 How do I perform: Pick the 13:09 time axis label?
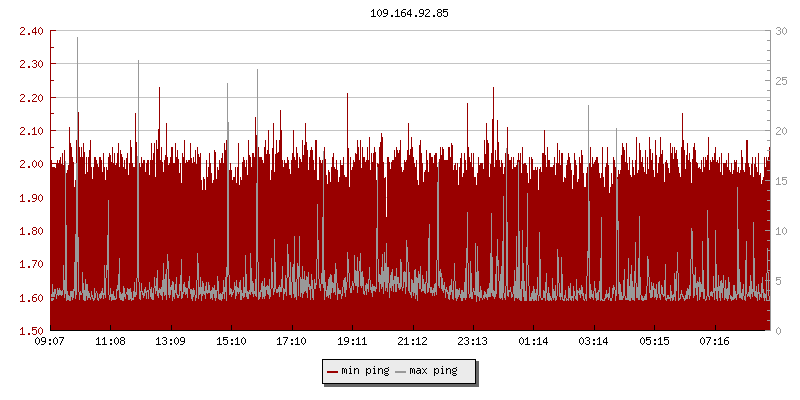[x=171, y=342]
